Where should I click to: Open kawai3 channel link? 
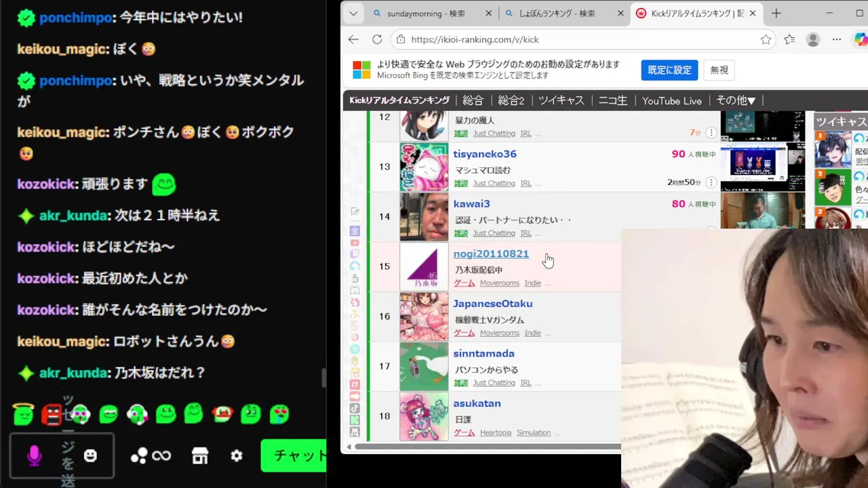point(471,204)
